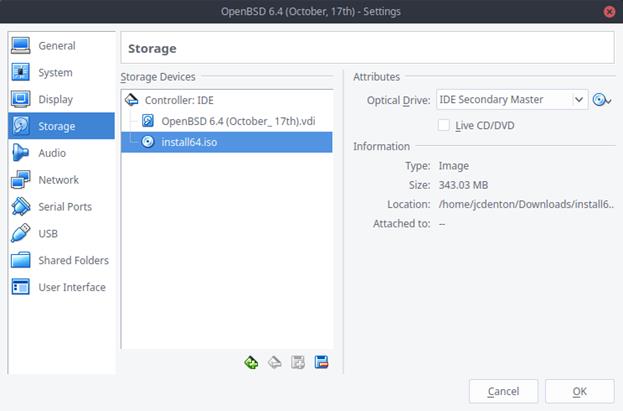The height and width of the screenshot is (411, 623).
Task: Click the remove storage controller icon
Action: [x=274, y=362]
